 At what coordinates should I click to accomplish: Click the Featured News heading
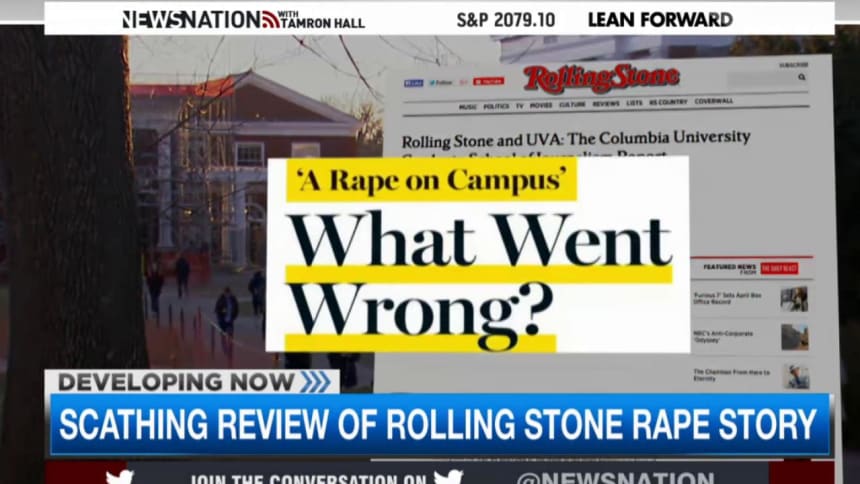coord(729,268)
